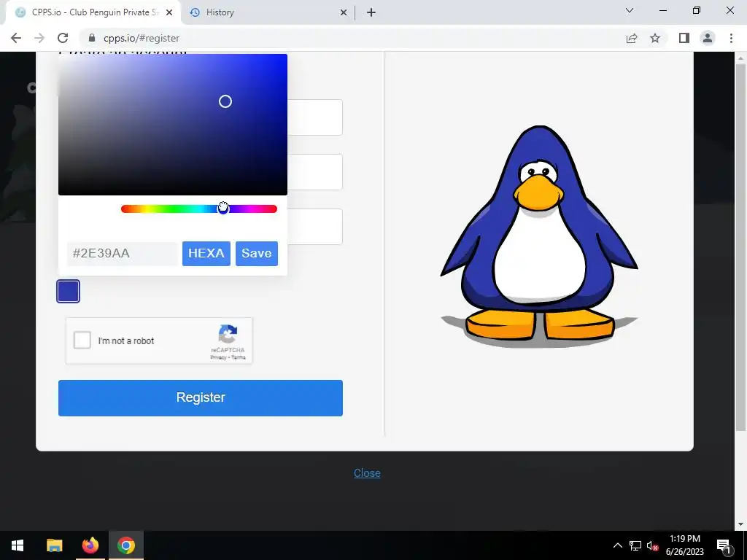747x560 pixels.
Task: Close the History tab
Action: (344, 12)
